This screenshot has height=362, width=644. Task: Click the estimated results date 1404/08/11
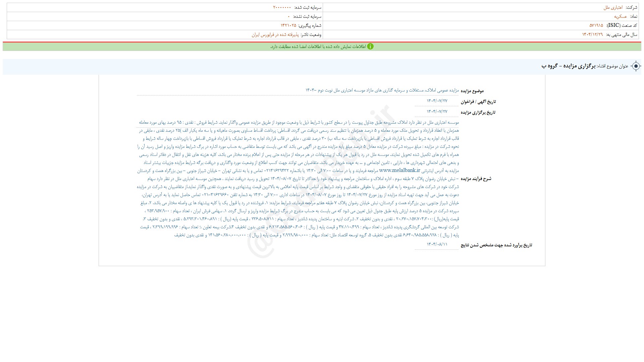click(437, 244)
